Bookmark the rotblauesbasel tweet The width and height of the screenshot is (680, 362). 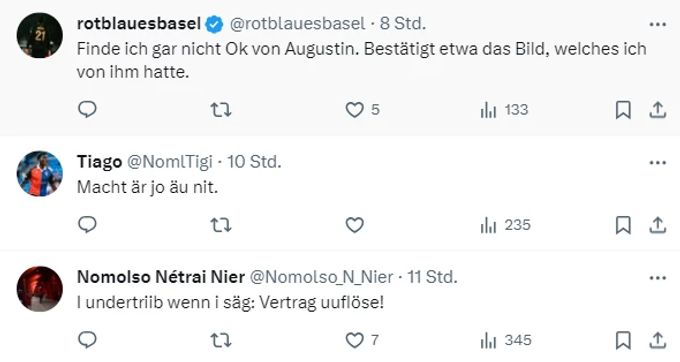coord(623,110)
